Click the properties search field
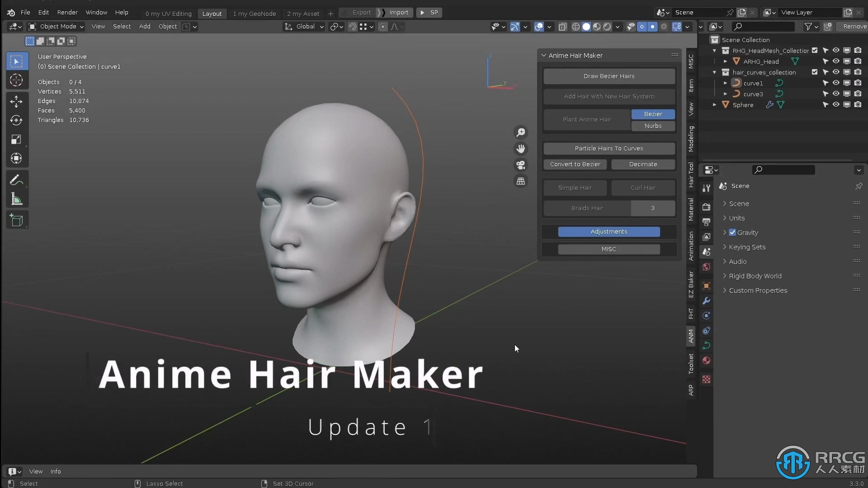 pyautogui.click(x=783, y=170)
